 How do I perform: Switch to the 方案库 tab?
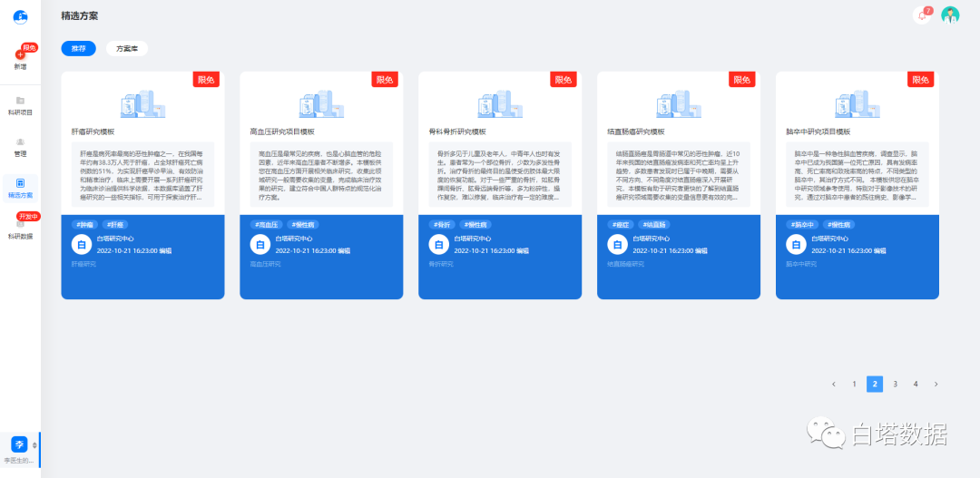pos(127,49)
